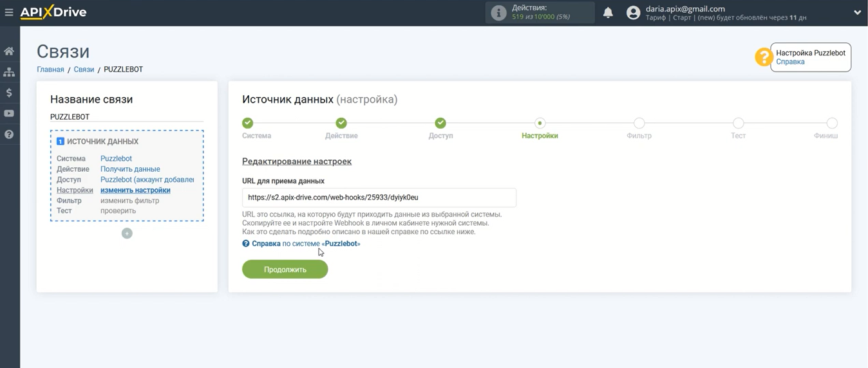Click the Действия counter text

click(x=540, y=12)
